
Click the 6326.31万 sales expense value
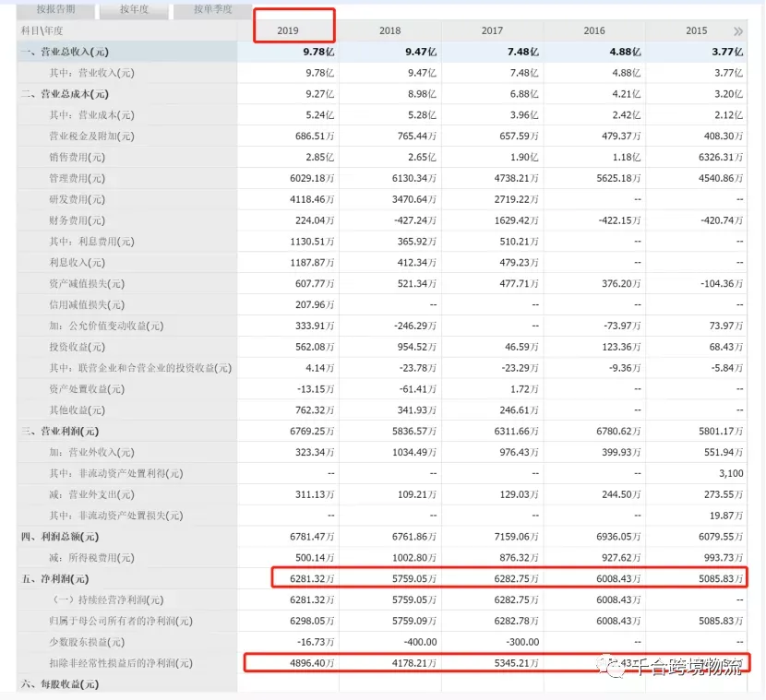click(721, 157)
